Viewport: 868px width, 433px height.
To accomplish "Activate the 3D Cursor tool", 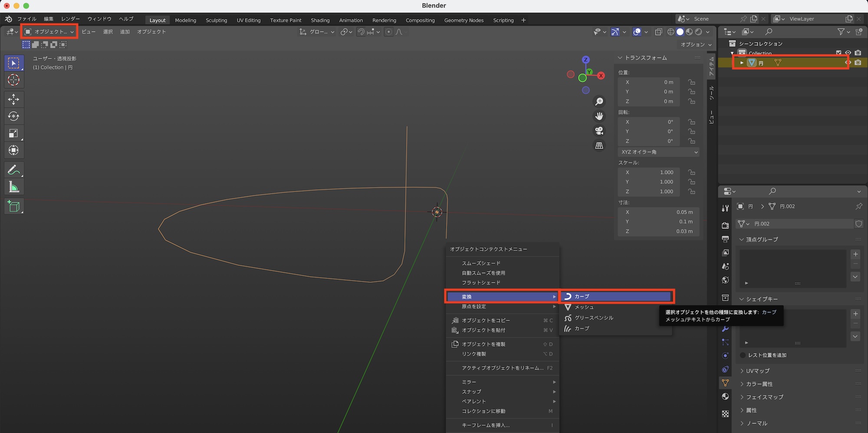I will 13,80.
